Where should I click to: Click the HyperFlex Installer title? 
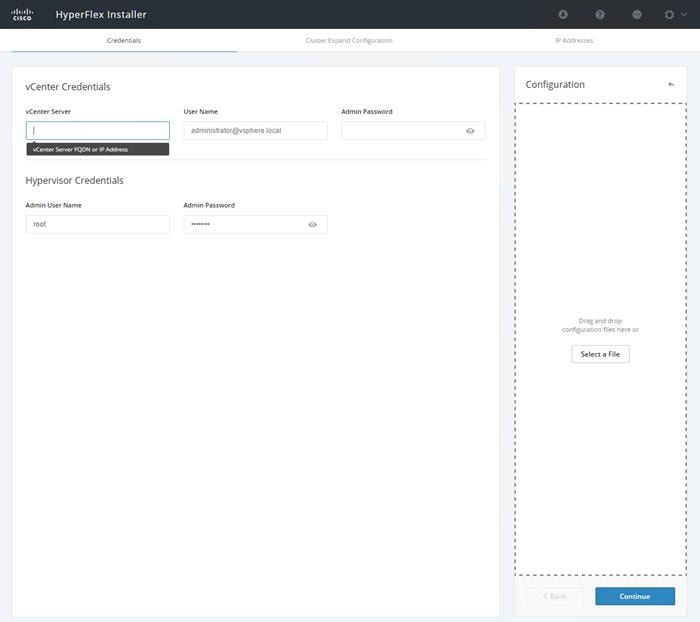point(101,14)
